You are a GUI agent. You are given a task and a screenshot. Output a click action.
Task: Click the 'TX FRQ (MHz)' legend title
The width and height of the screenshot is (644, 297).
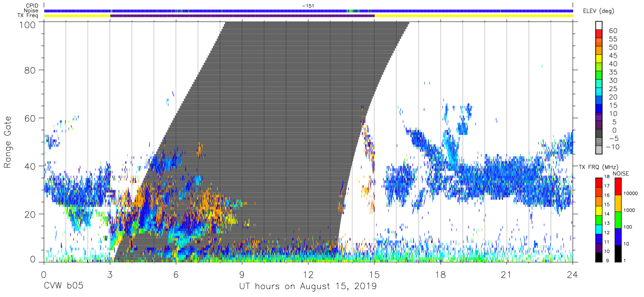point(598,167)
